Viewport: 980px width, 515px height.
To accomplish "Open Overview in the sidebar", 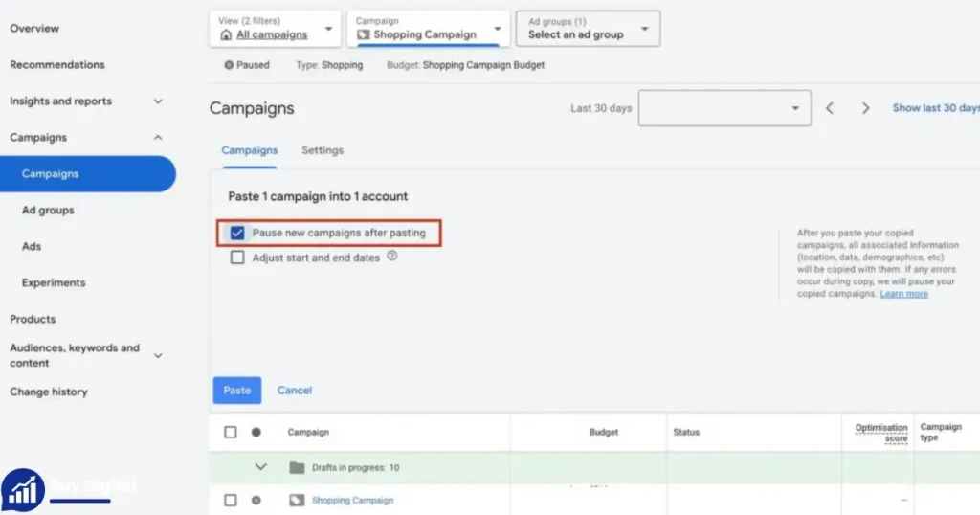I will [34, 29].
